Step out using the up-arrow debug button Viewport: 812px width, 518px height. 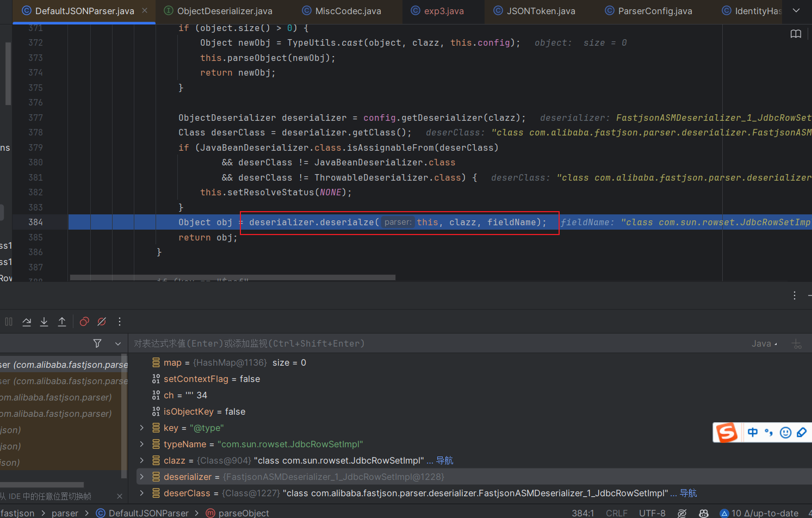[62, 322]
